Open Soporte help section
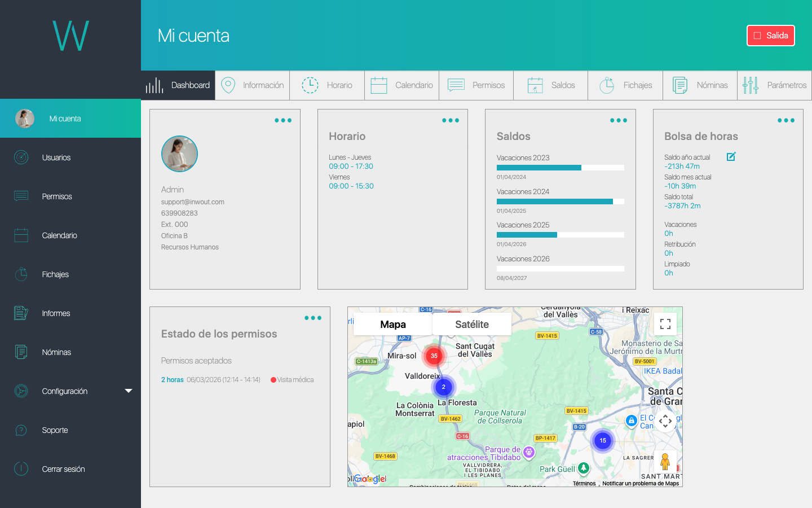The image size is (812, 508). click(x=70, y=430)
